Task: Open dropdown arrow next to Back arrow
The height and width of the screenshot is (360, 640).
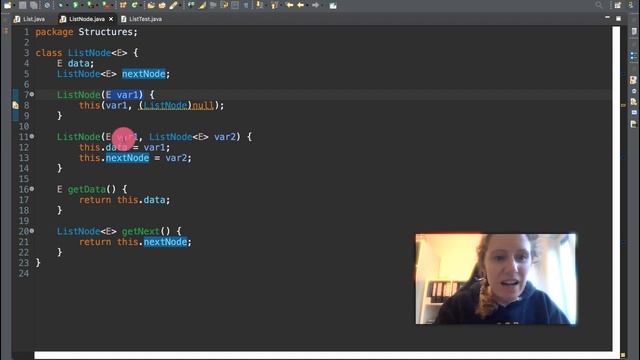Action: pyautogui.click(x=307, y=5)
